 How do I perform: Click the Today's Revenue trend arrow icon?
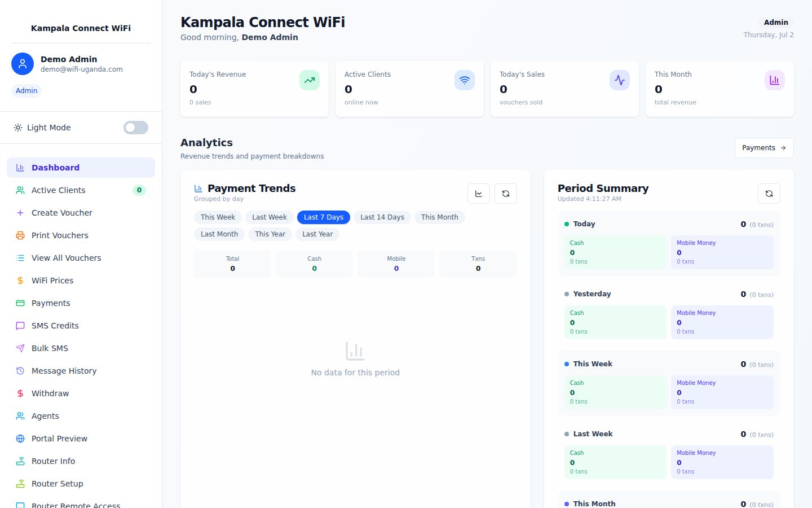tap(310, 80)
